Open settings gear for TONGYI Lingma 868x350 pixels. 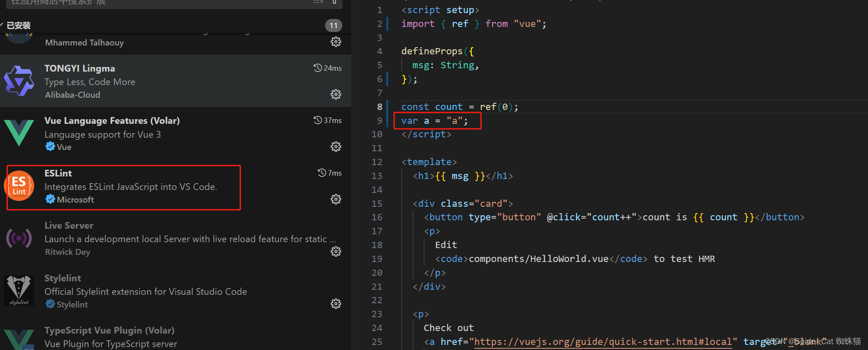pyautogui.click(x=336, y=94)
